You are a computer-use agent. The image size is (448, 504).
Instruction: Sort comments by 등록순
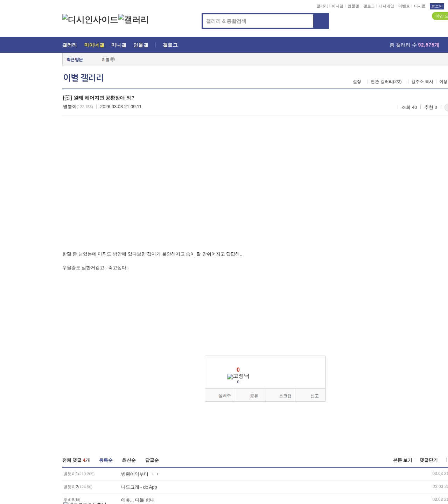106,460
